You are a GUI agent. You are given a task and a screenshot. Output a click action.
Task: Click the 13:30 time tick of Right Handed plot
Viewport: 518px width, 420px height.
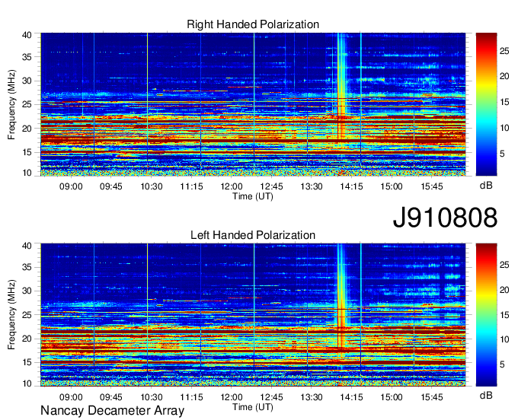coord(312,186)
